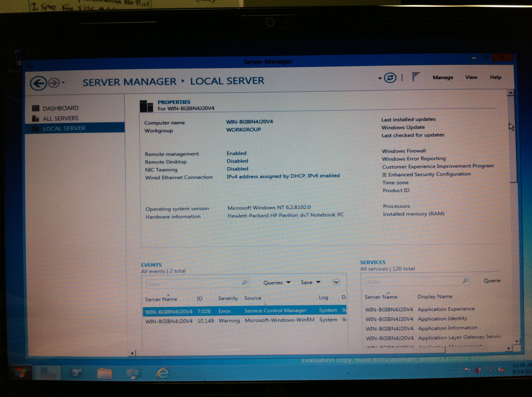
Task: Open the Help menu
Action: coord(495,77)
